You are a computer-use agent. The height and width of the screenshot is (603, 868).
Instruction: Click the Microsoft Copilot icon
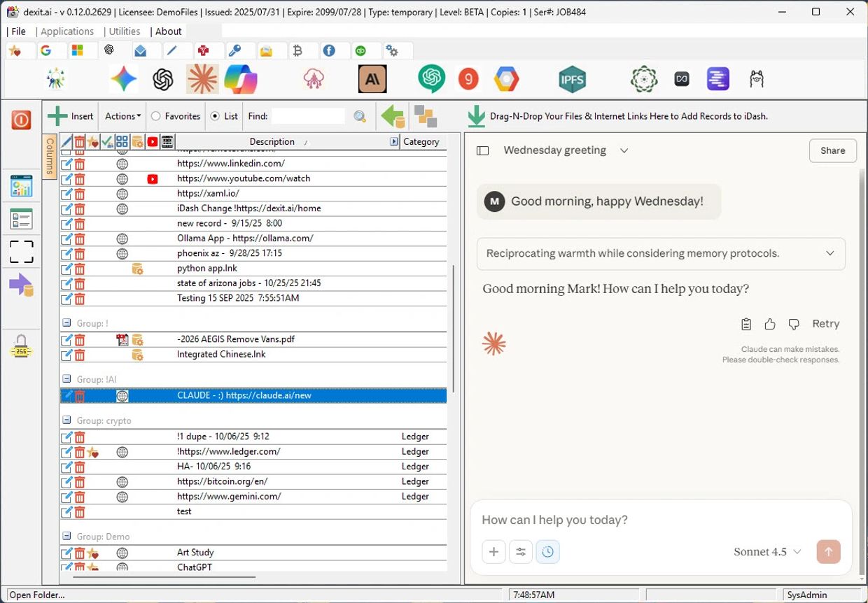pos(241,79)
